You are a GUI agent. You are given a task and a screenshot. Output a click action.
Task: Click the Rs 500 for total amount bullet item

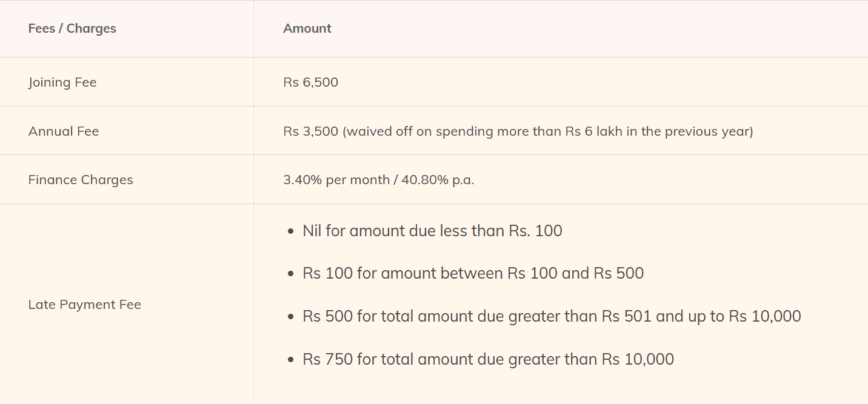(552, 316)
